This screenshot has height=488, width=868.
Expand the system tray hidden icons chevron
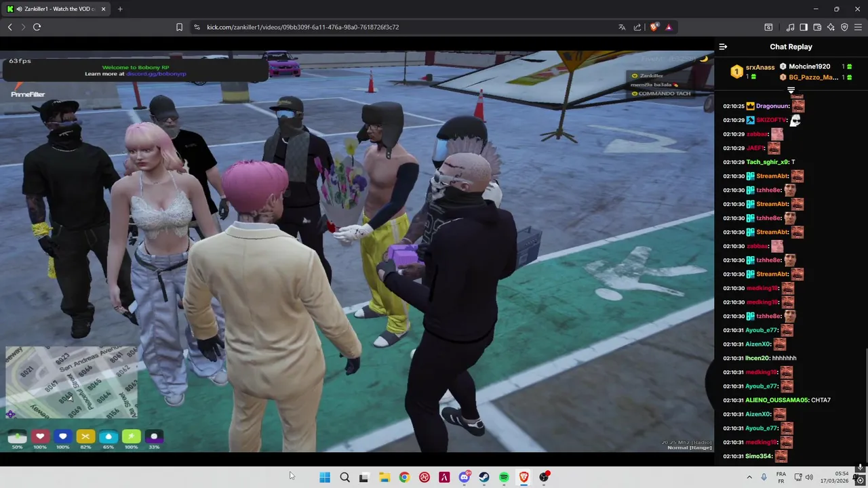pos(749,477)
